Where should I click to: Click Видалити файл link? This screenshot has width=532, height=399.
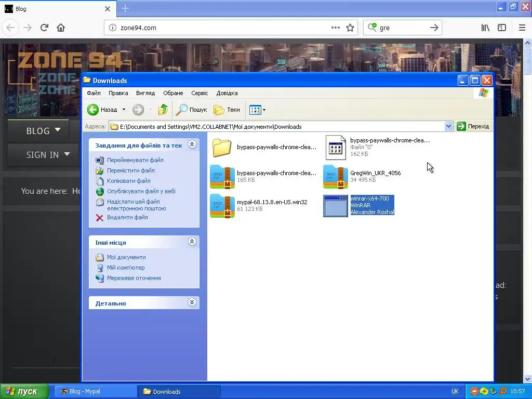[127, 217]
